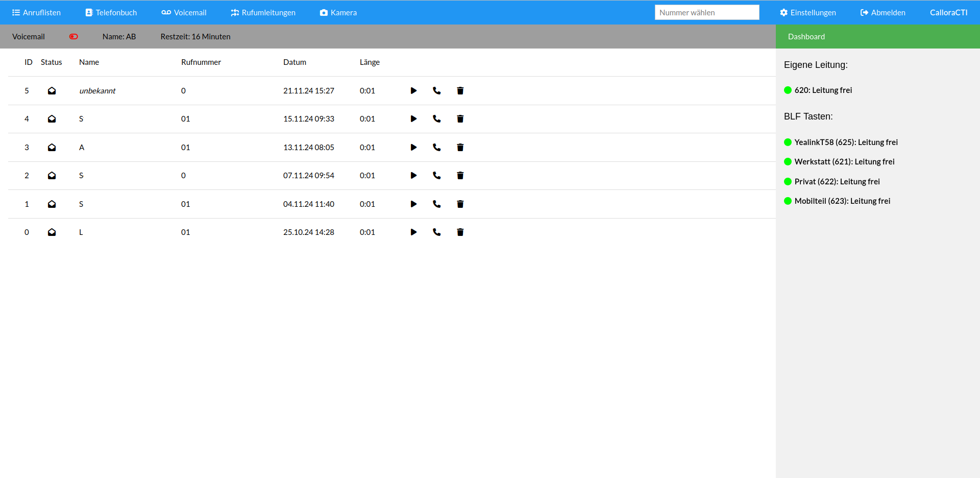
Task: Open the Anruflisten menu
Action: point(36,13)
